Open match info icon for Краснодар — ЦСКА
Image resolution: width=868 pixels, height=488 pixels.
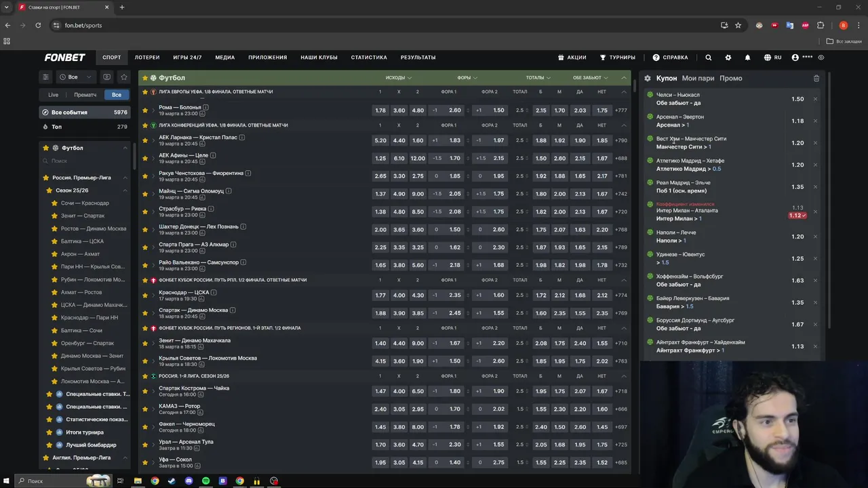tap(214, 292)
